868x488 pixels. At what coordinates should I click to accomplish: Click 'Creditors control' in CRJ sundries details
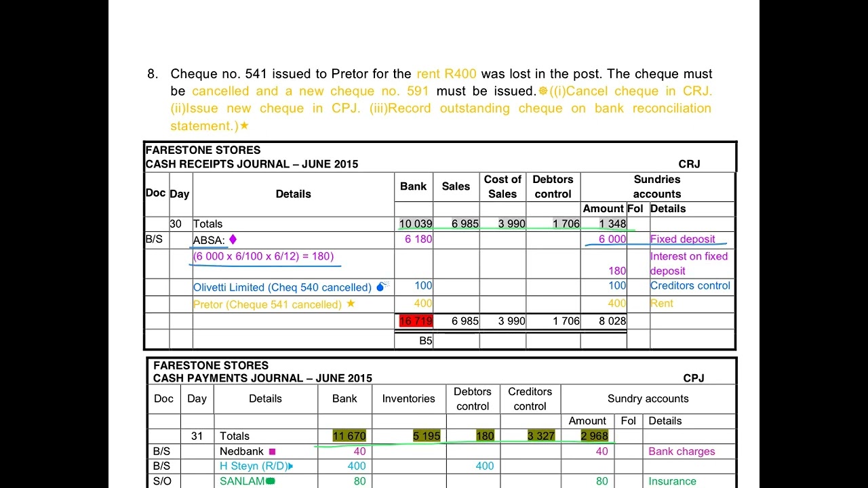click(x=690, y=285)
